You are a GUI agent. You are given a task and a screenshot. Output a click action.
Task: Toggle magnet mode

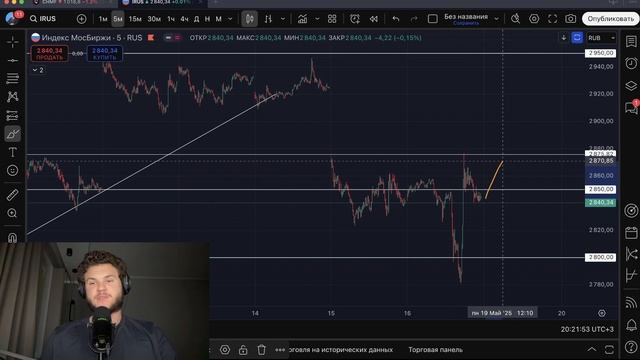coord(13,237)
